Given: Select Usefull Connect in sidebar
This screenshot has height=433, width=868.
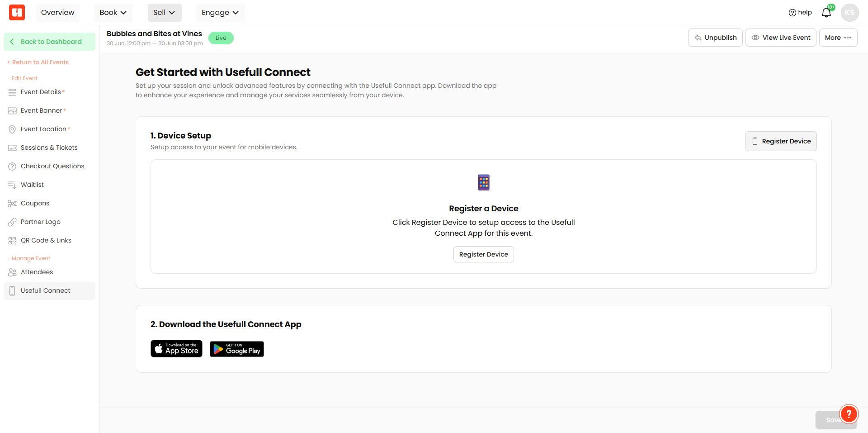Looking at the screenshot, I should click(50, 291).
